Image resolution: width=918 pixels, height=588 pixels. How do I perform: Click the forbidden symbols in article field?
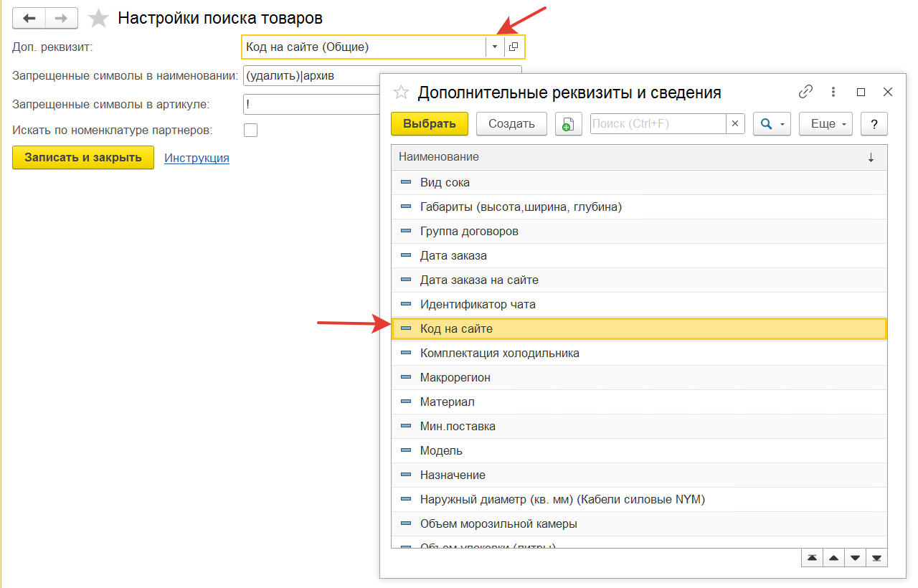point(311,104)
